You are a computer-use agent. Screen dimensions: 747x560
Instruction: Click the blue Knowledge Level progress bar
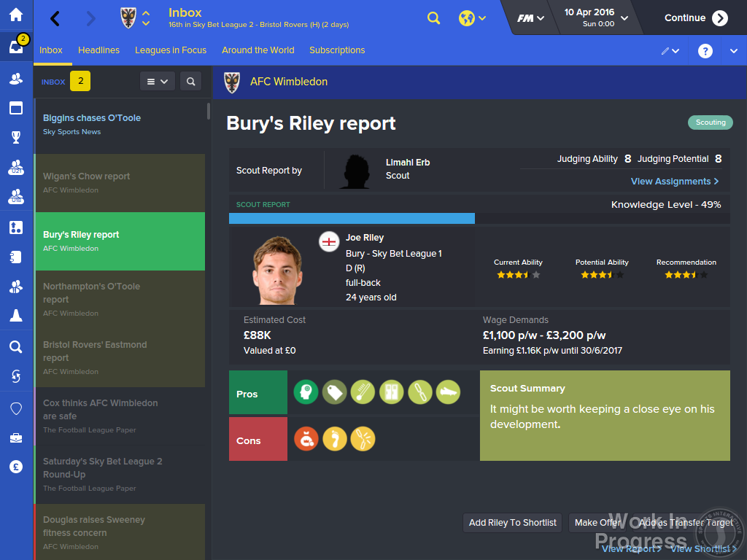pos(352,219)
